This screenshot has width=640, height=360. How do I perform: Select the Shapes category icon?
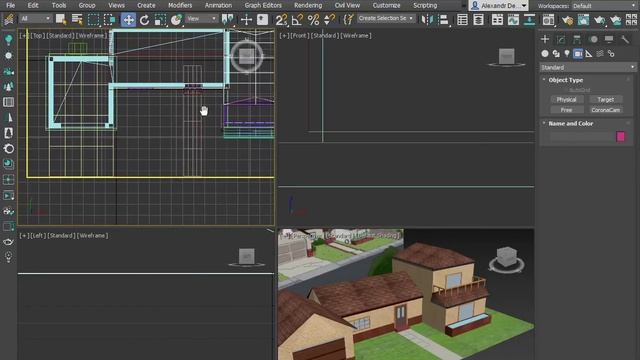click(x=556, y=53)
